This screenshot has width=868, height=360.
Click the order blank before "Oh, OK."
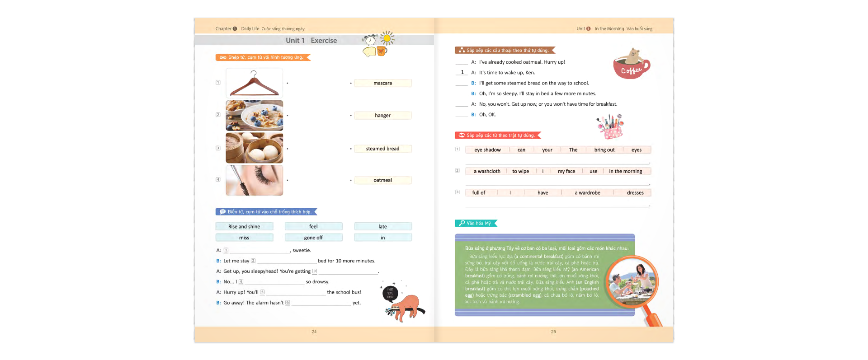point(462,115)
